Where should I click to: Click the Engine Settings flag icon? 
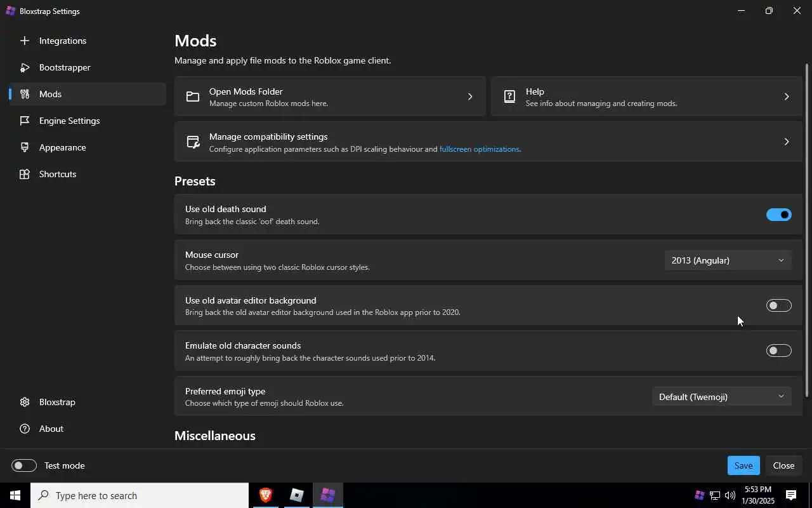[x=25, y=121]
